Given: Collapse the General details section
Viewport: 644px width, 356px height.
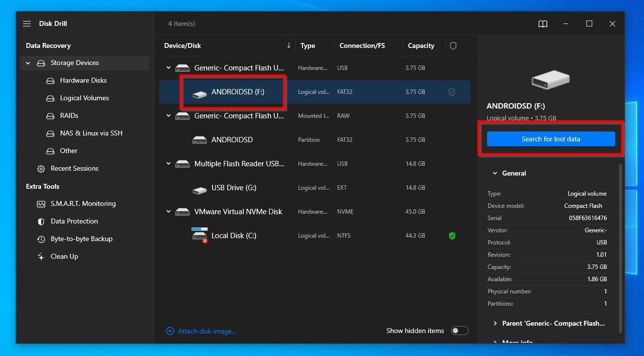Looking at the screenshot, I should click(x=494, y=174).
